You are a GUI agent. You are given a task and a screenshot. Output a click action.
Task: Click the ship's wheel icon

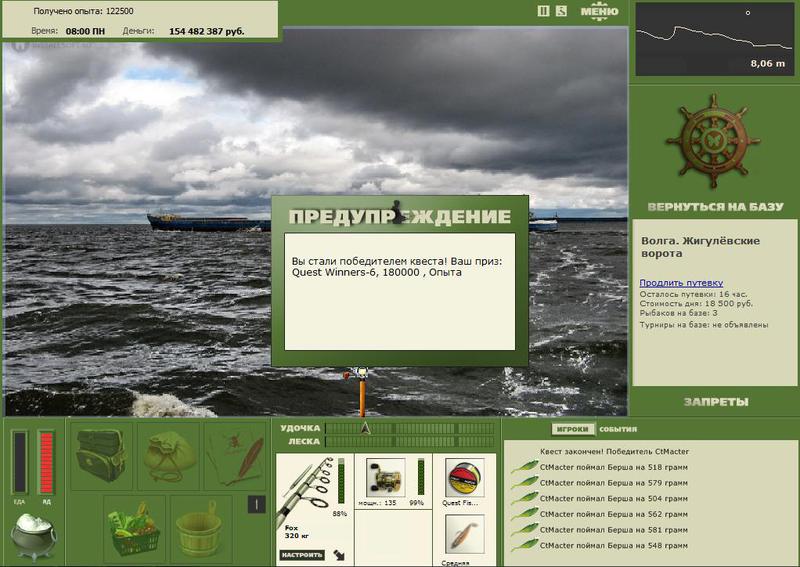point(713,140)
